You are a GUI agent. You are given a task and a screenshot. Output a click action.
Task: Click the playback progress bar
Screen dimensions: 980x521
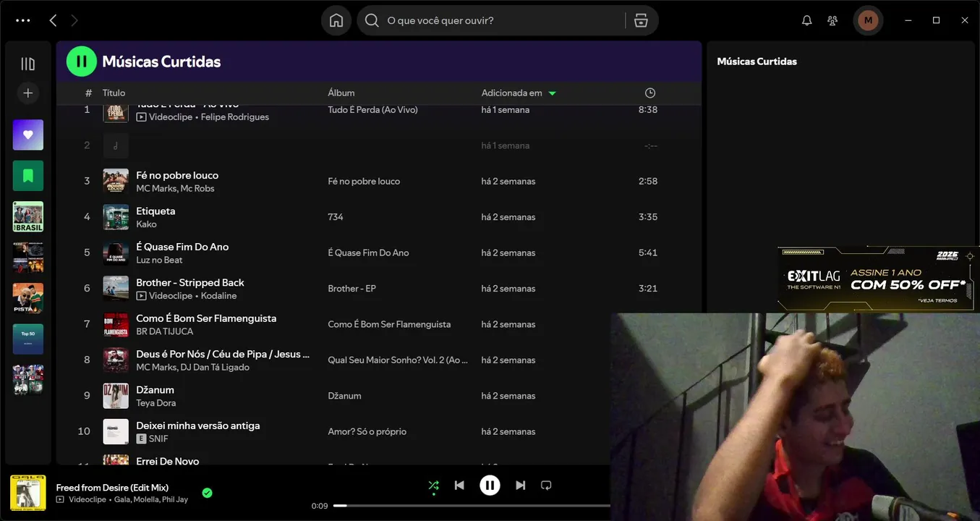click(472, 506)
